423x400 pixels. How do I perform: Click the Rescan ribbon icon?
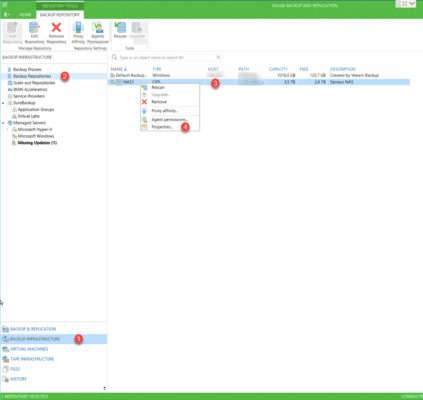(x=120, y=30)
